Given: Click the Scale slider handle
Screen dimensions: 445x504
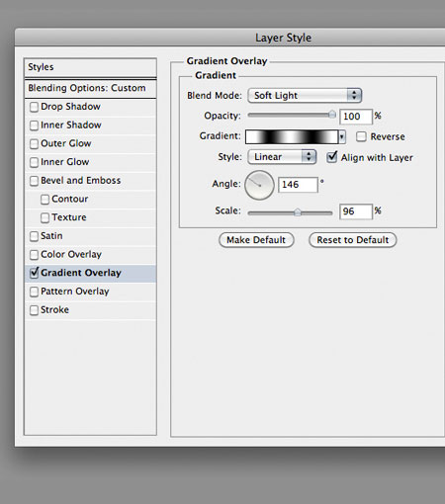Looking at the screenshot, I should pos(298,212).
